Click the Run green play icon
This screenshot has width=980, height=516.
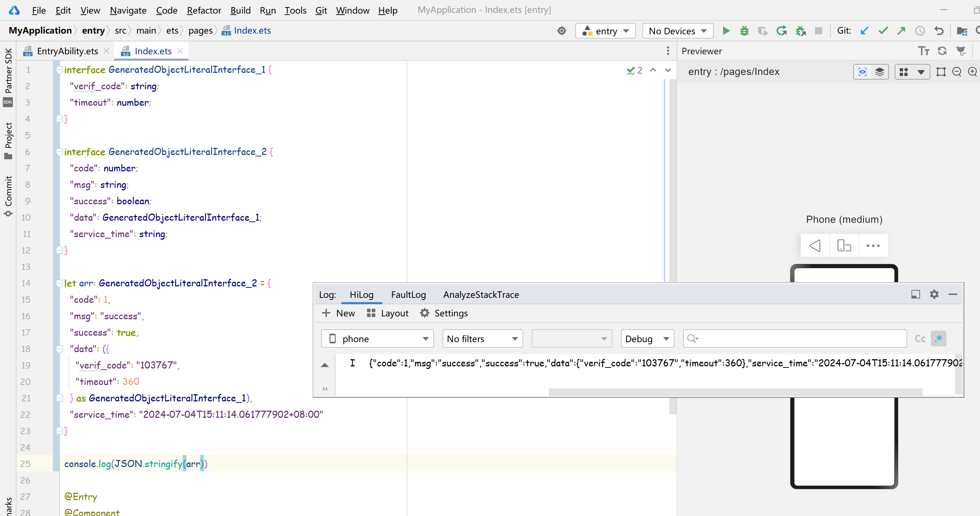coord(726,31)
